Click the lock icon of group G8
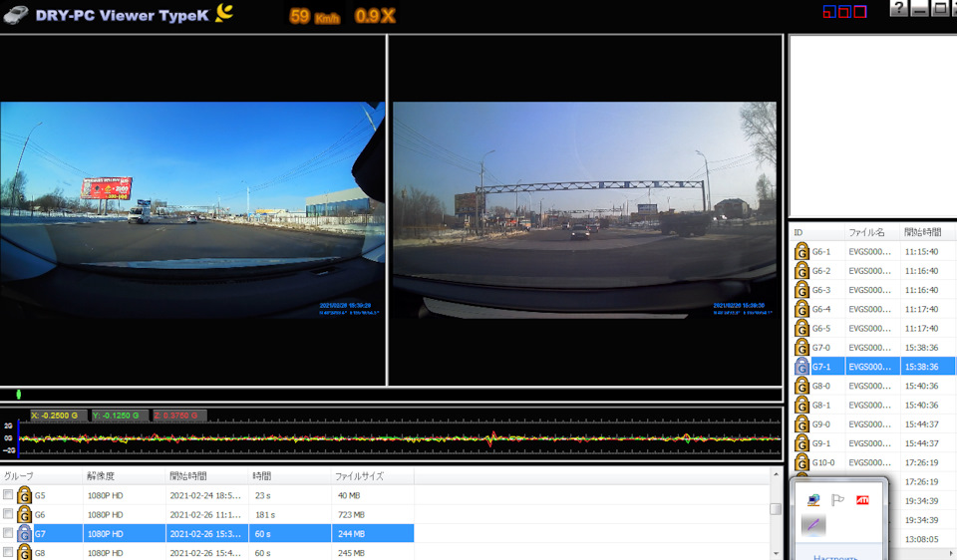This screenshot has width=957, height=560. (x=24, y=553)
